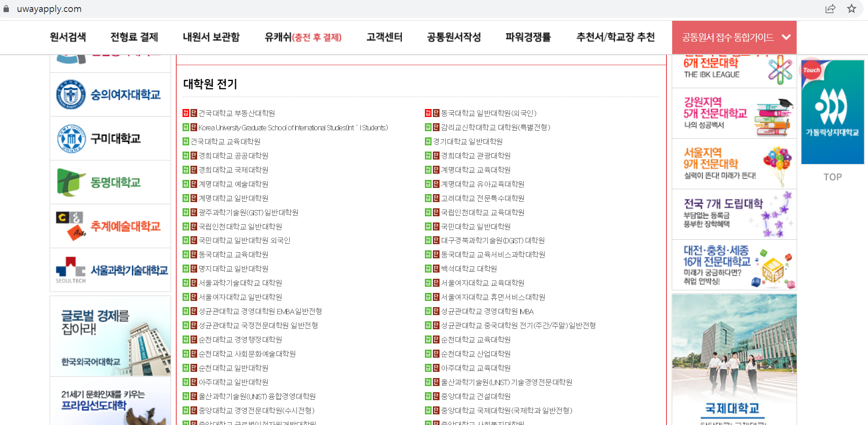Click the green 접 icon beside Korea University Graduate School

click(186, 127)
